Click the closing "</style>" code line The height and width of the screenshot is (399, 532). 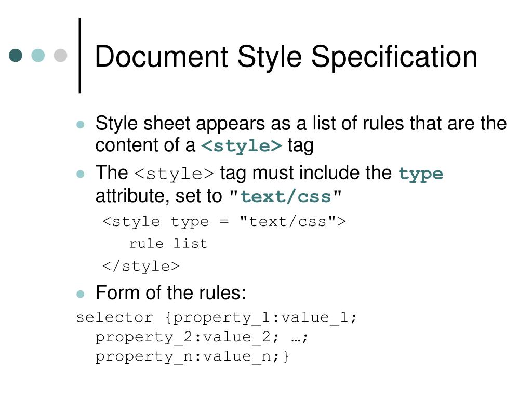pyautogui.click(x=141, y=266)
